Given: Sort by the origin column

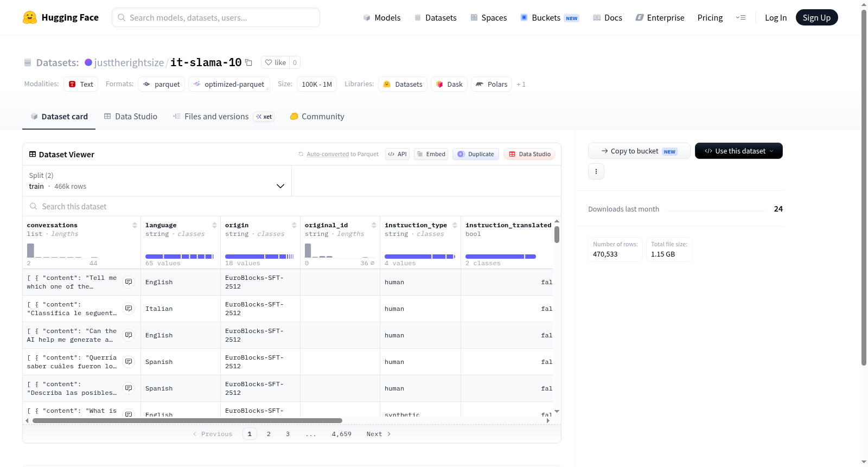Looking at the screenshot, I should click(x=294, y=225).
